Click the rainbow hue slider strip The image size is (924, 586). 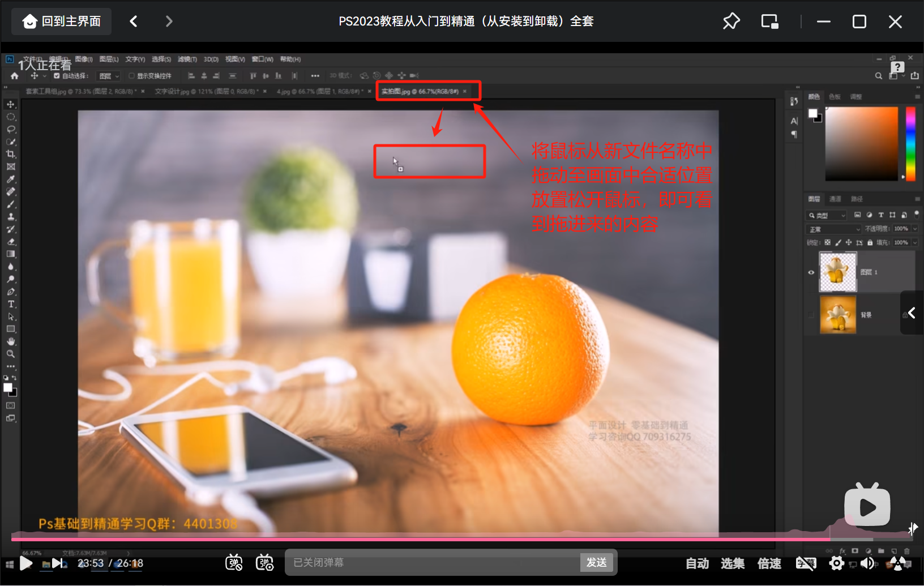[910, 144]
